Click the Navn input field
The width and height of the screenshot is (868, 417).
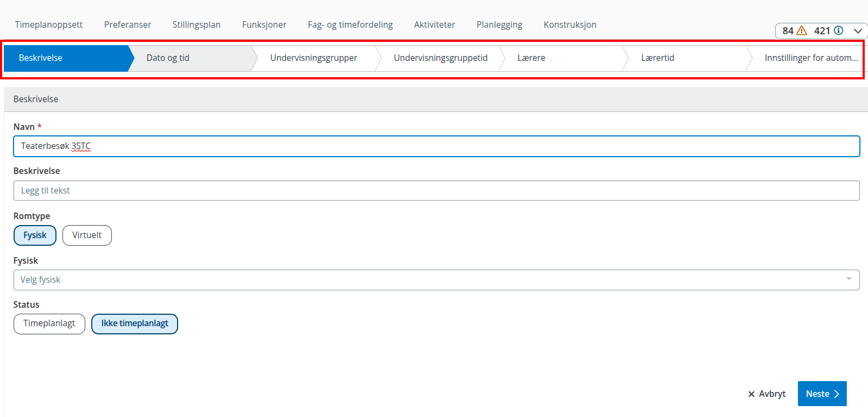436,146
